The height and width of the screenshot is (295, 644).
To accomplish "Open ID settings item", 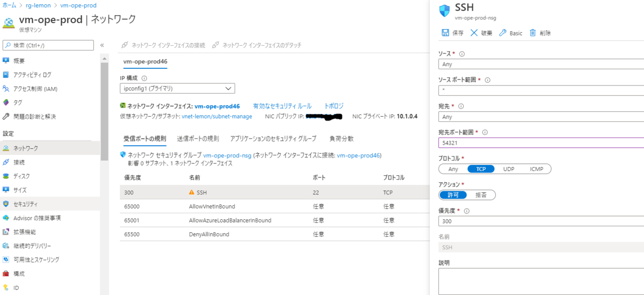I will pos(16,287).
